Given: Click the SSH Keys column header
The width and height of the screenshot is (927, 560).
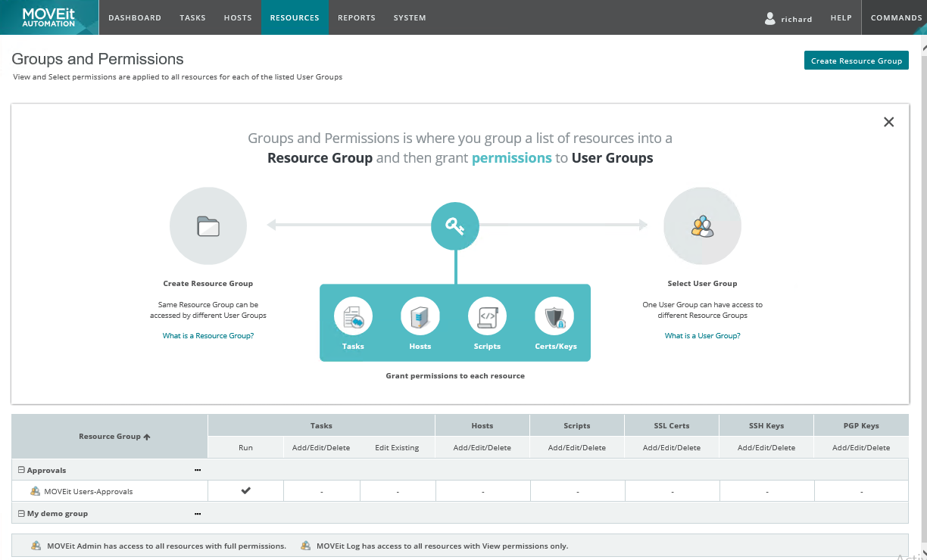Looking at the screenshot, I should [766, 425].
